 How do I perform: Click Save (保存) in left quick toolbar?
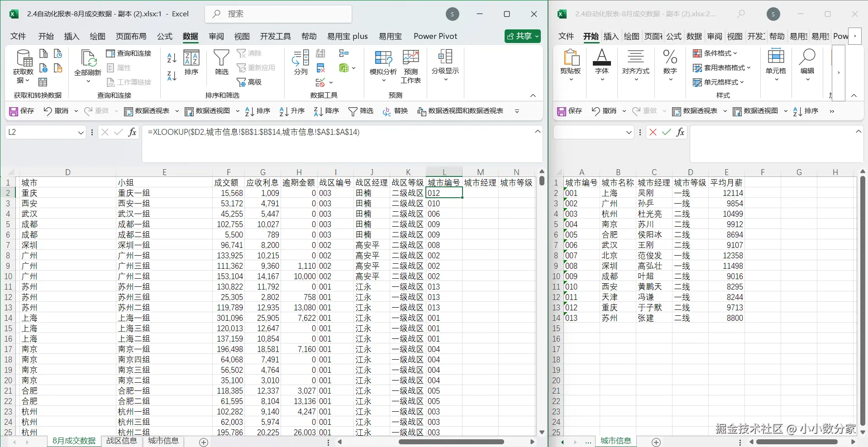pos(22,111)
